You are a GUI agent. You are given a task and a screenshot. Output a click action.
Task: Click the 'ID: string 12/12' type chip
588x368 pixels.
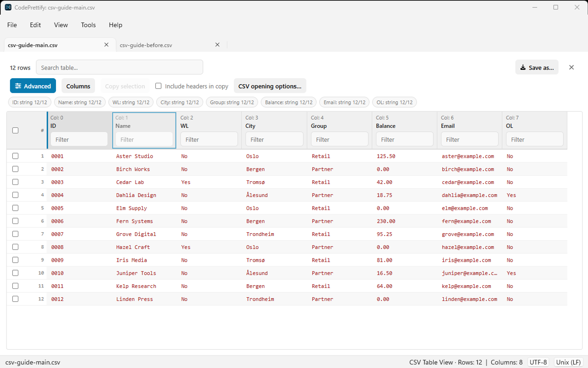click(30, 102)
